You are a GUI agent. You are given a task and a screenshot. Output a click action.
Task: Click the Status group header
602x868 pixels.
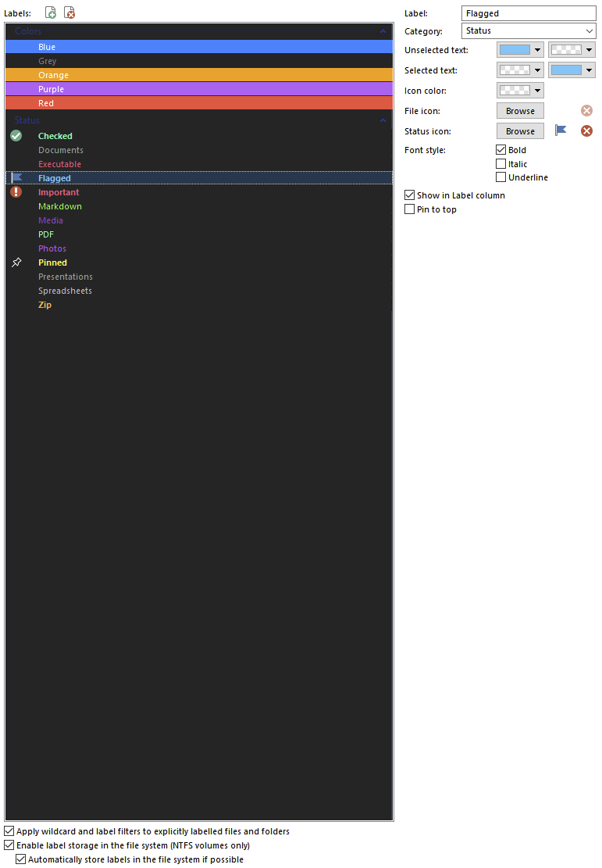pos(199,120)
